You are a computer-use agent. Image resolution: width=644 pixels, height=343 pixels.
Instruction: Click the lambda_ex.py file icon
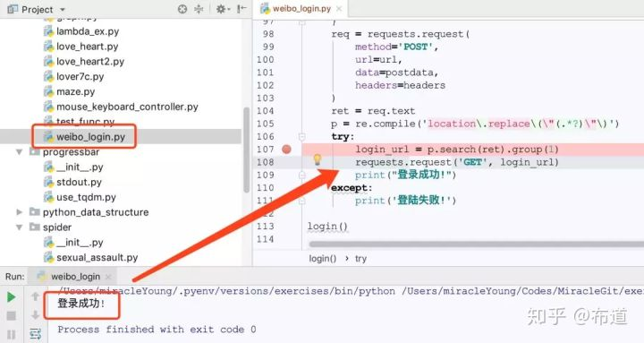(x=48, y=31)
